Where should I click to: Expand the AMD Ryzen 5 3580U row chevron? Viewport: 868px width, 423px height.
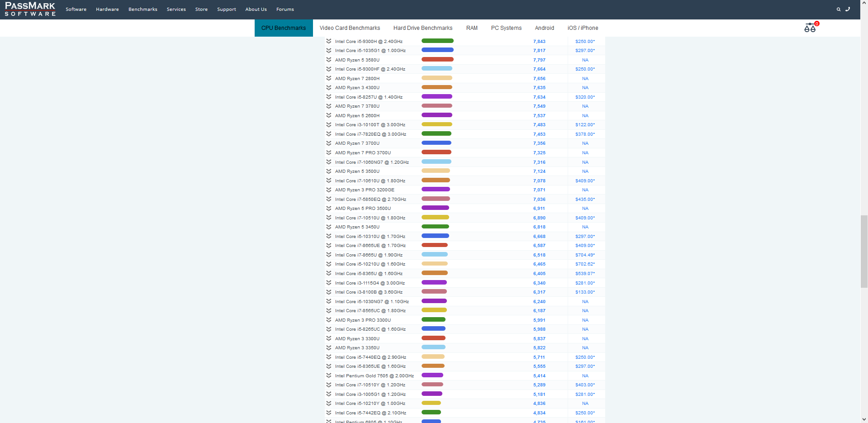point(329,60)
